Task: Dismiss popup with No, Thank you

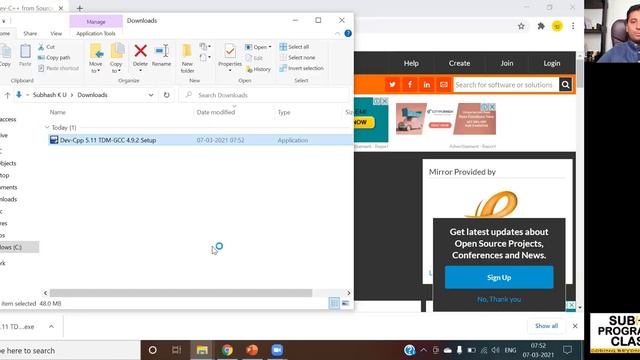Action: [499, 299]
